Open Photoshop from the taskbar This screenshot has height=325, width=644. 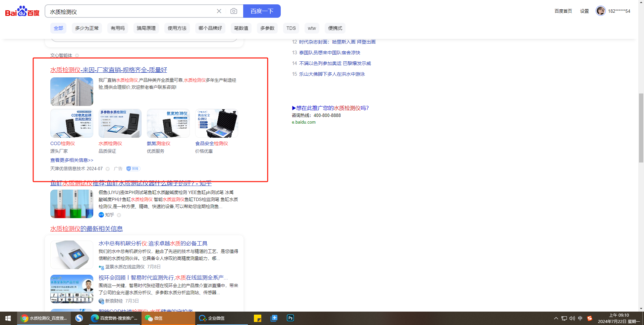coord(290,318)
